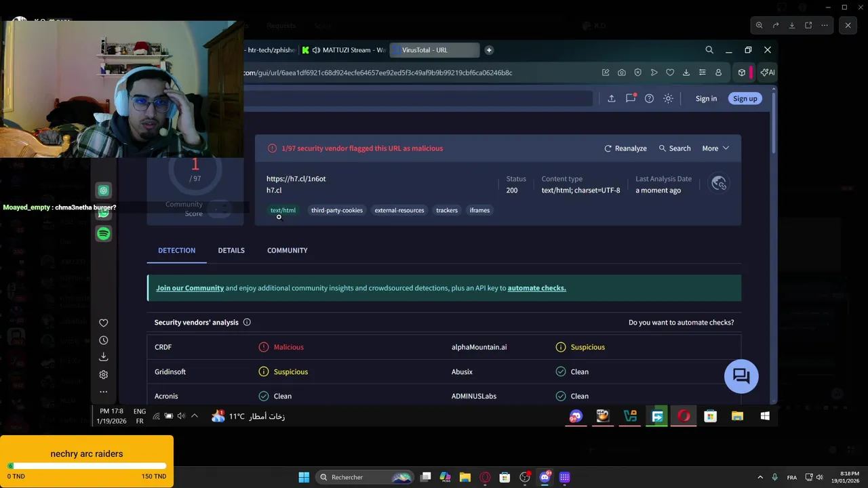Open the viewer's three-dots more options
This screenshot has width=868, height=488.
click(x=825, y=25)
